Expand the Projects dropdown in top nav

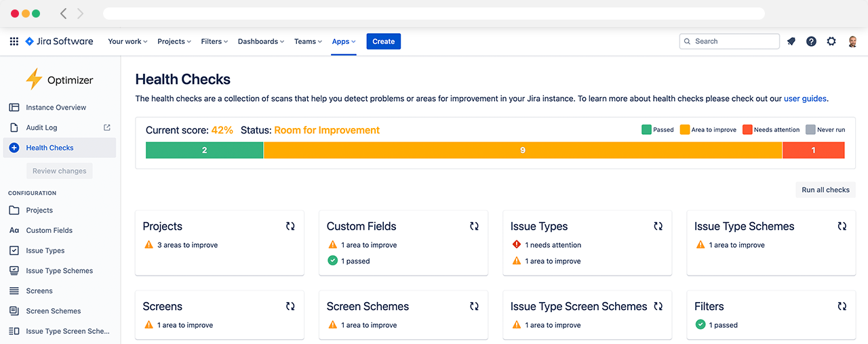174,41
